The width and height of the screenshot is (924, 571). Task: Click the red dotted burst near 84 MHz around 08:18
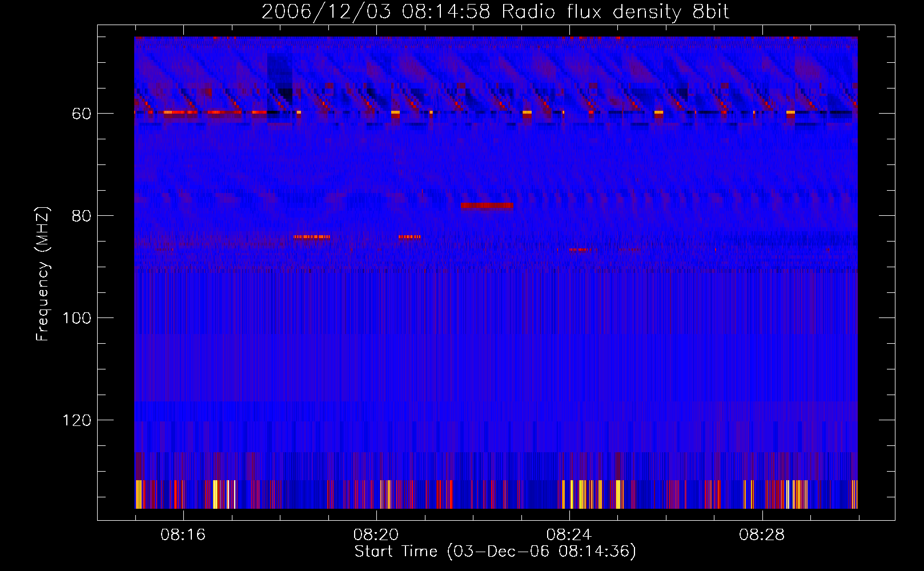point(311,236)
